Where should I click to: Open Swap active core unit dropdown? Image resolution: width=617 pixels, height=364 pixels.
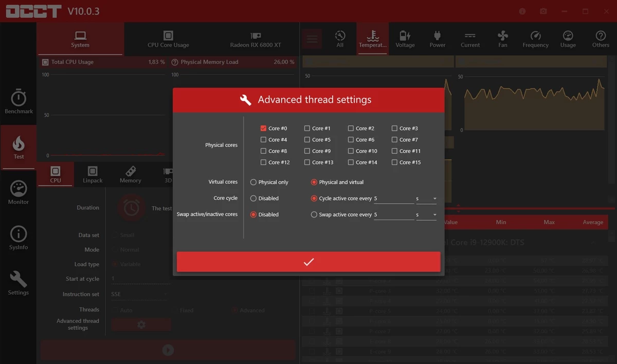(x=426, y=214)
